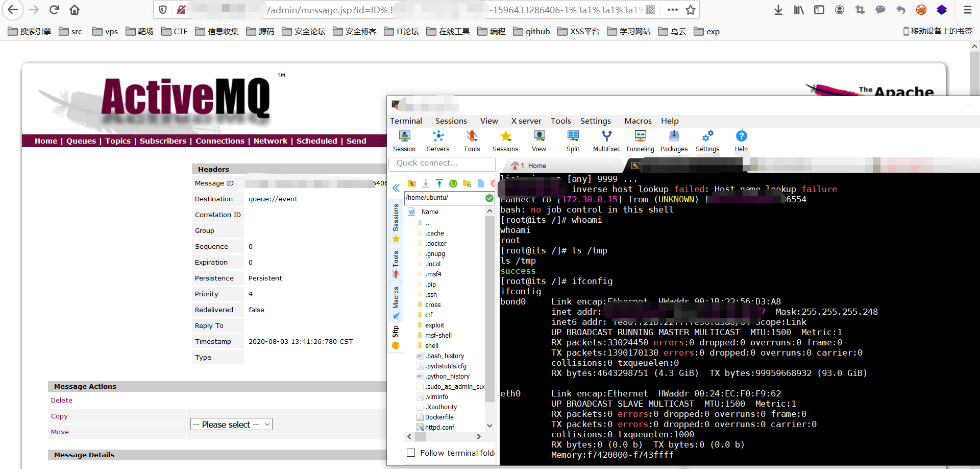Download selected files in SFTP panel
The width and height of the screenshot is (980, 469).
click(x=426, y=183)
